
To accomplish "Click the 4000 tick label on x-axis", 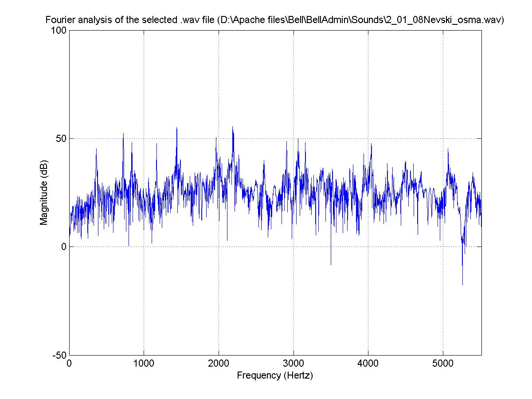I will click(x=368, y=363).
